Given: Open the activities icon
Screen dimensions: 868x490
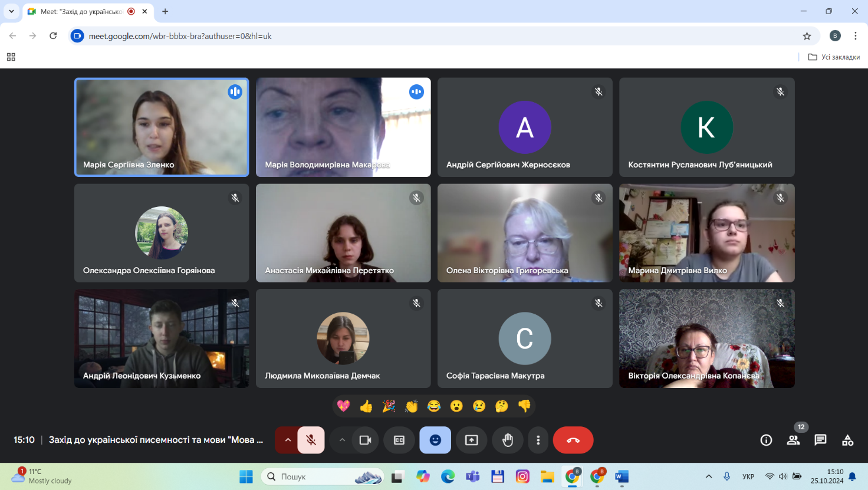Looking at the screenshot, I should click(847, 440).
